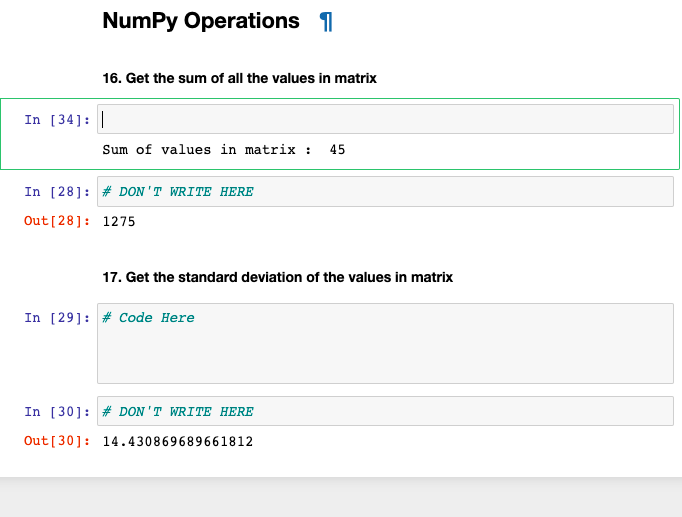This screenshot has width=682, height=517.
Task: Select the In [28] DON'T WRITE HERE cell
Action: [x=385, y=191]
